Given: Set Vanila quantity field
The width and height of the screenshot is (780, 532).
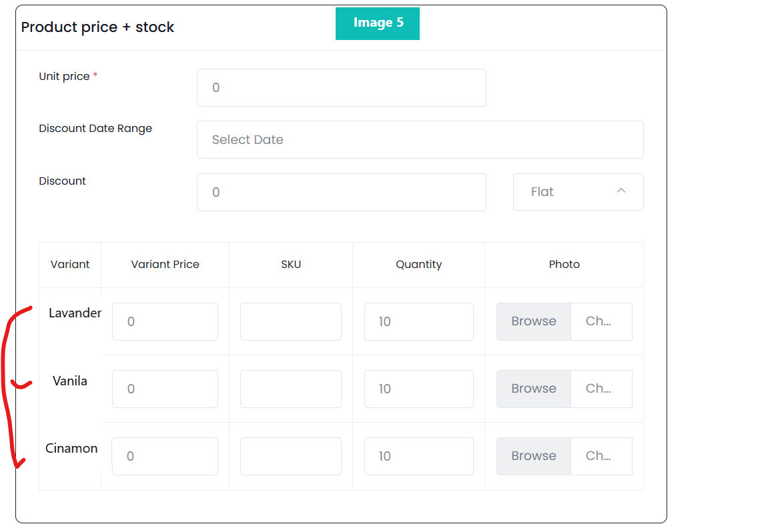Looking at the screenshot, I should [419, 389].
